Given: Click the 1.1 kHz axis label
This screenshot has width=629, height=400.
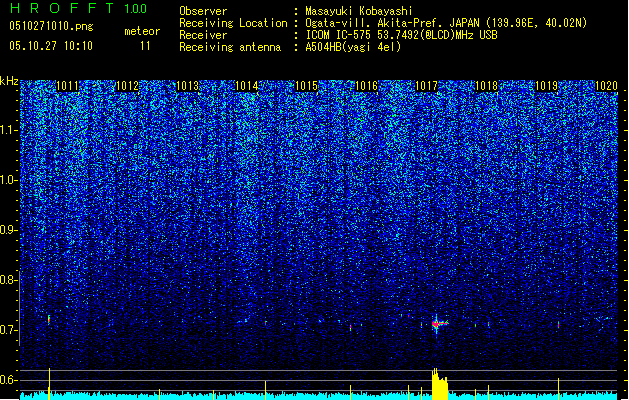Looking at the screenshot, I should tap(8, 130).
